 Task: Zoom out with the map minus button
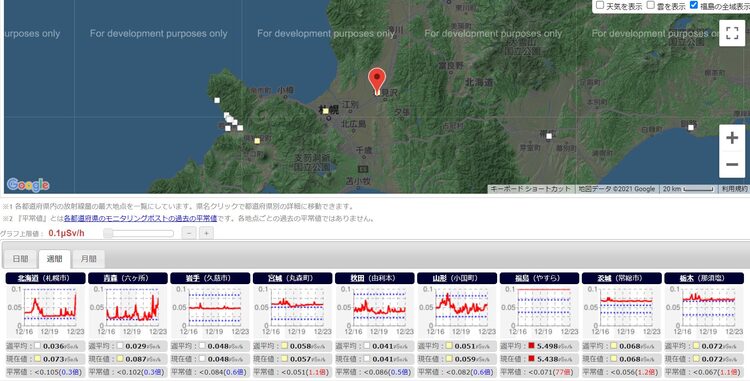[x=732, y=164]
